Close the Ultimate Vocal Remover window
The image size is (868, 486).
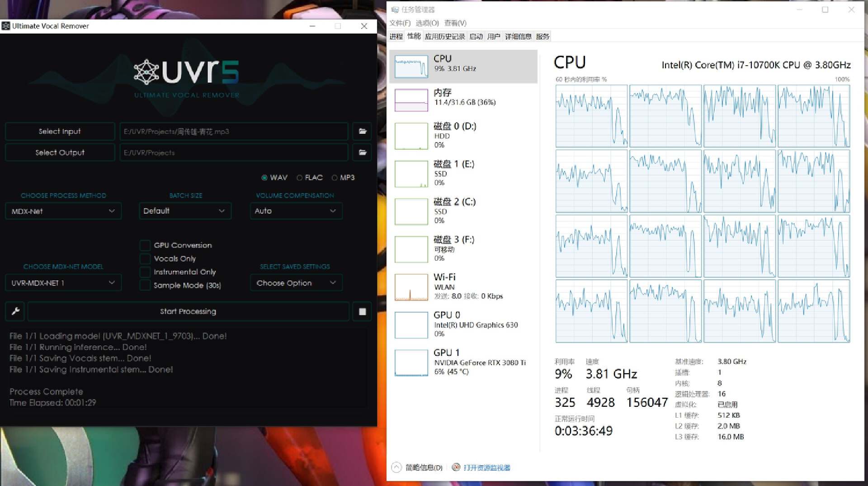(364, 26)
